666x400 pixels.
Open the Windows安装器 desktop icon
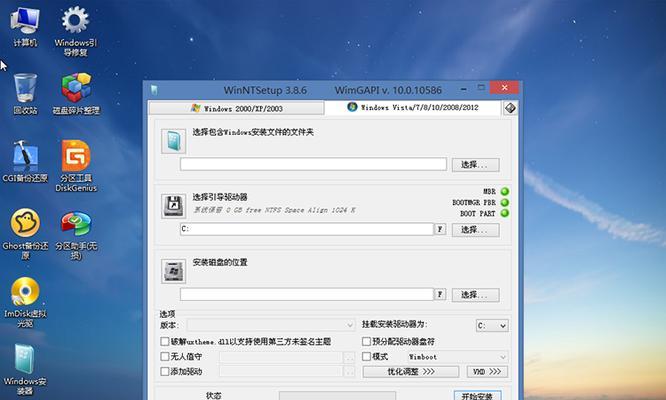25,369
